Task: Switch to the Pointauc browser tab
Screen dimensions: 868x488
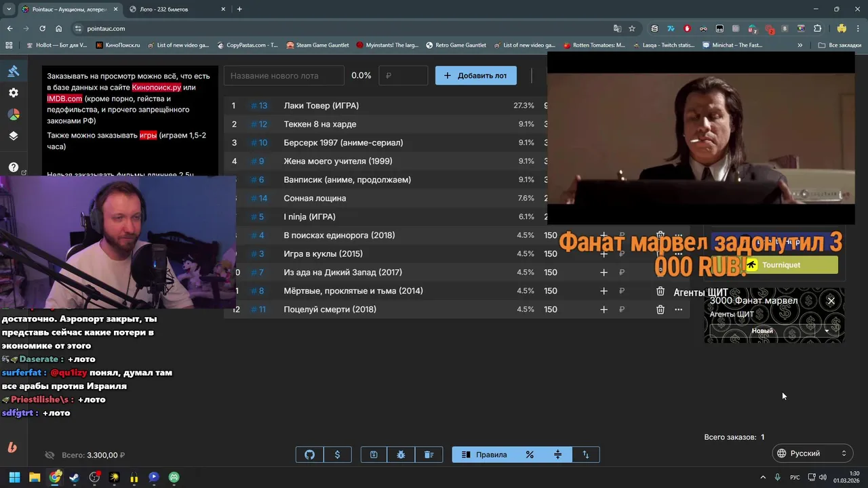Action: (69, 9)
